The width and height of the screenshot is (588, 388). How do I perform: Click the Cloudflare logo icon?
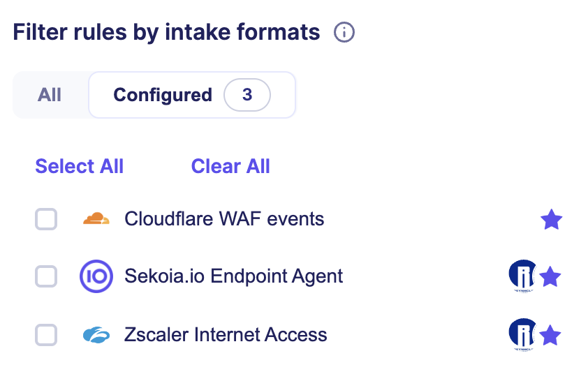coord(96,219)
